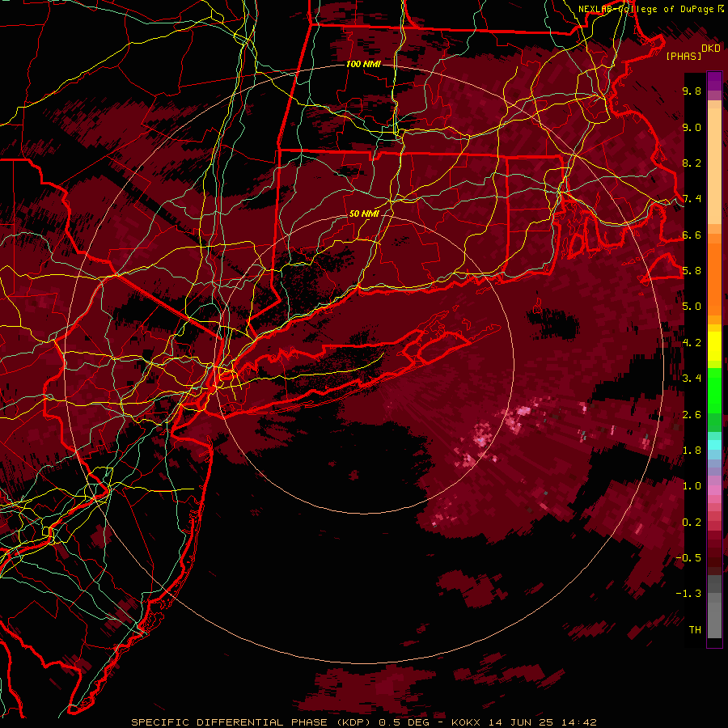728x728 pixels.
Task: Select the 7.4 value on color scale
Action: pos(692,199)
